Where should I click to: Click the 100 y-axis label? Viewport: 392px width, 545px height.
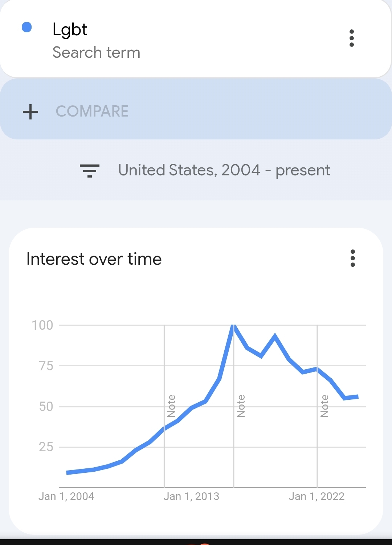pos(42,325)
